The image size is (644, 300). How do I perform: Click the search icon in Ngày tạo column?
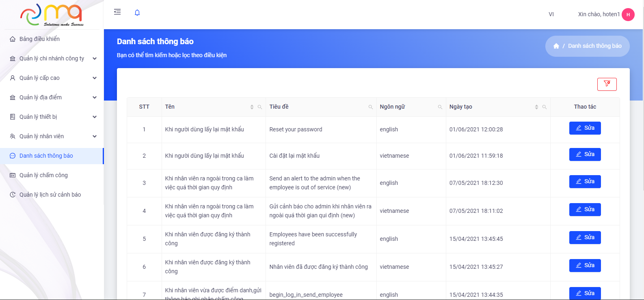pyautogui.click(x=545, y=107)
